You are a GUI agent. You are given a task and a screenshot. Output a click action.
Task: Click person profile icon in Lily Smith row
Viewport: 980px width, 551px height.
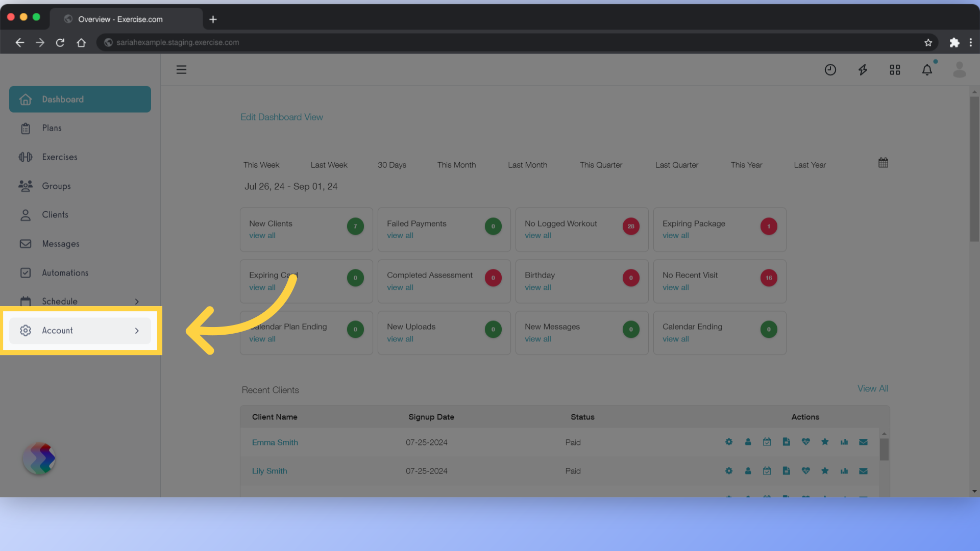point(748,471)
